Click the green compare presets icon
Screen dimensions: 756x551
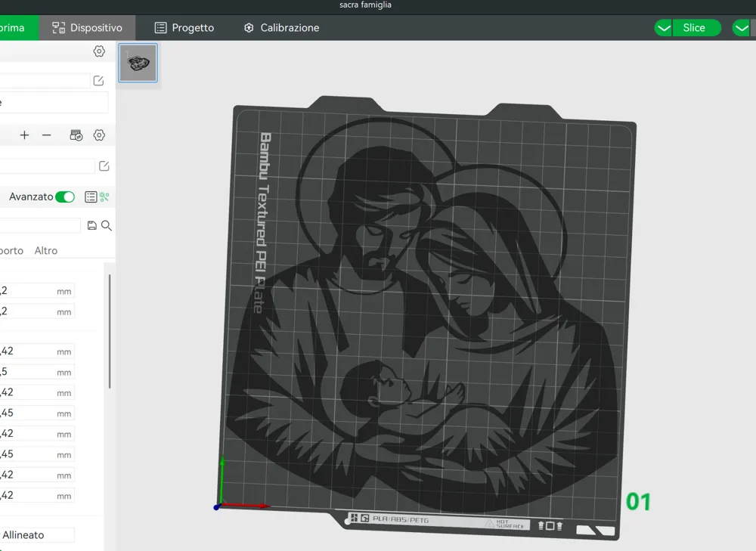(x=104, y=197)
